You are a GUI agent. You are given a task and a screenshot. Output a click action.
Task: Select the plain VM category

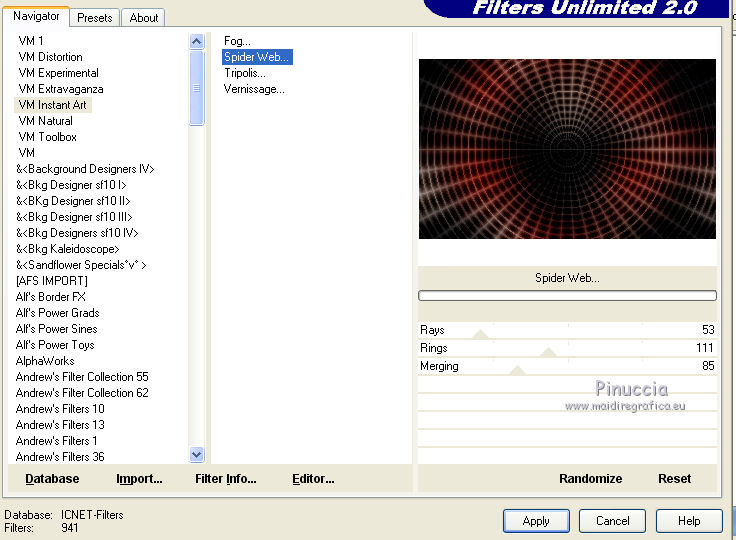(27, 153)
